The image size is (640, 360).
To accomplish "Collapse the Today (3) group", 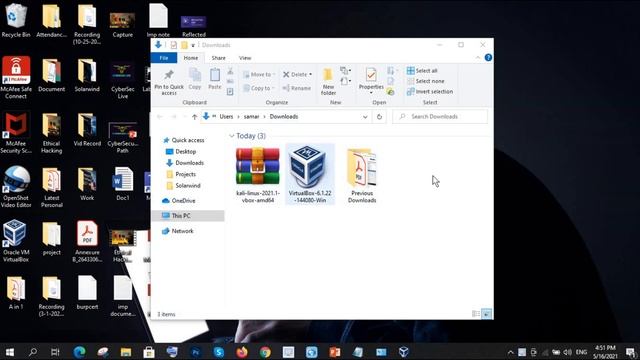I will pyautogui.click(x=231, y=136).
